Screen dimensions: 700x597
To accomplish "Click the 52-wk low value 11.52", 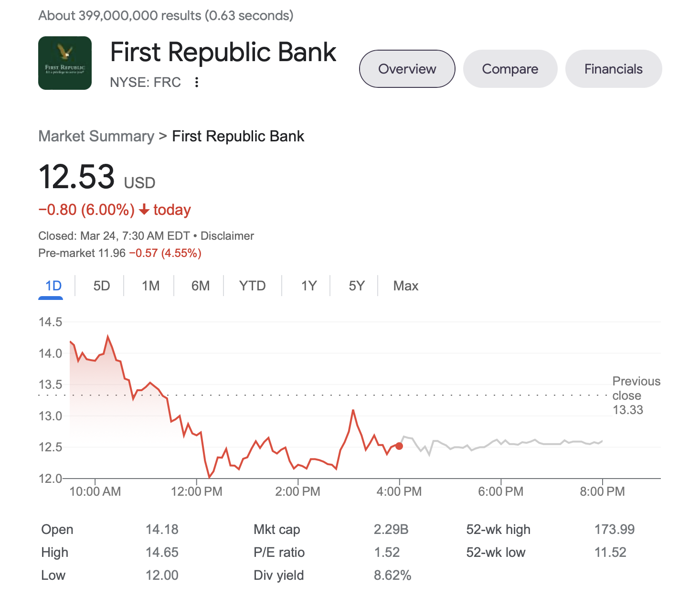I will [610, 553].
